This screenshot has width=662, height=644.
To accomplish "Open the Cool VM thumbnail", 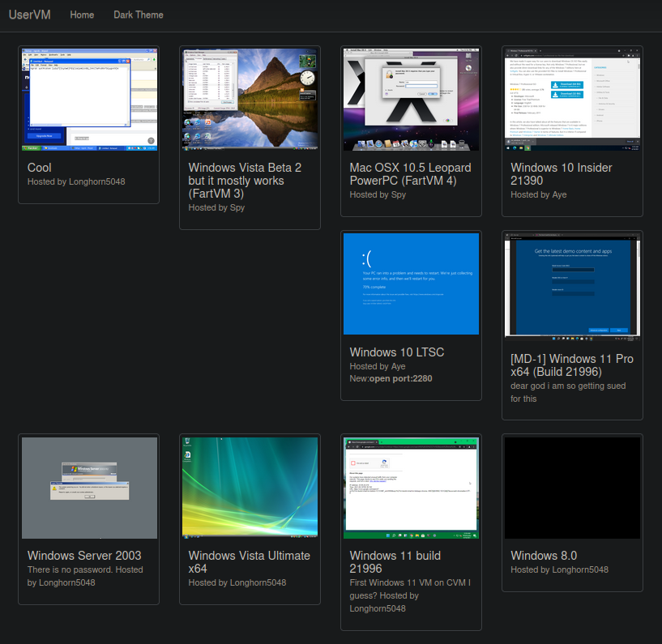I will pos(88,100).
